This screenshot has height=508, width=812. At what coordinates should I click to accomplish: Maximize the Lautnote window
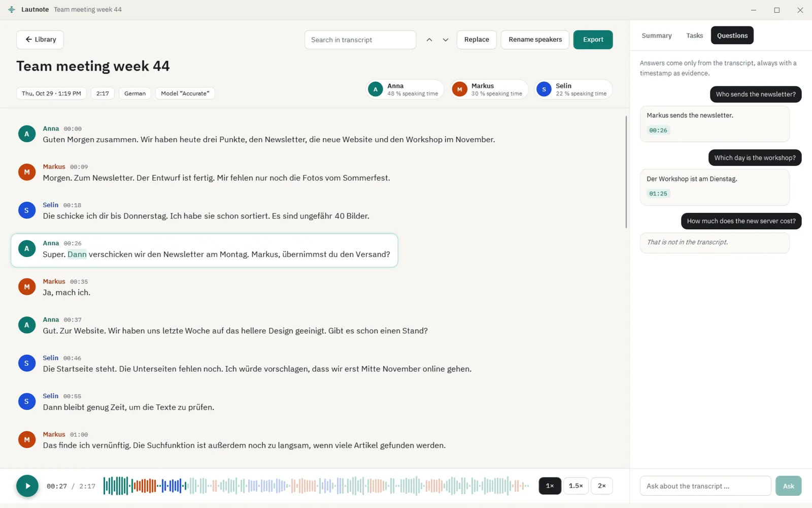tap(777, 10)
